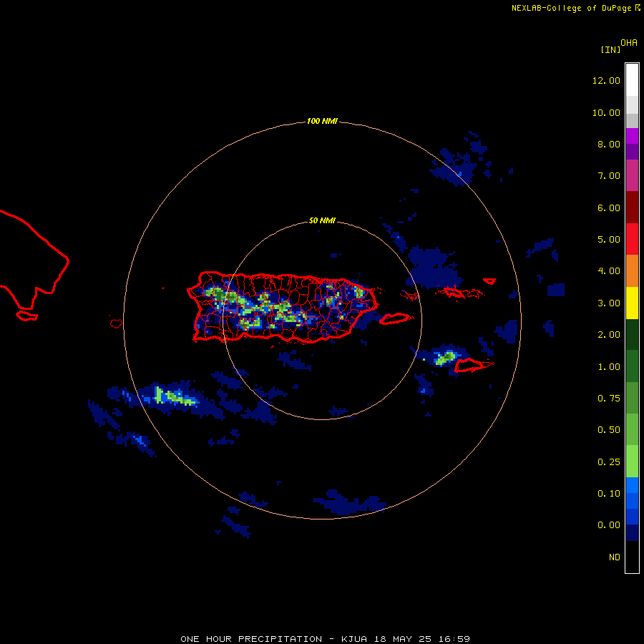Viewport: 644px width, 644px height.
Task: Select the black ND swatch at legend bottom
Action: (632, 557)
